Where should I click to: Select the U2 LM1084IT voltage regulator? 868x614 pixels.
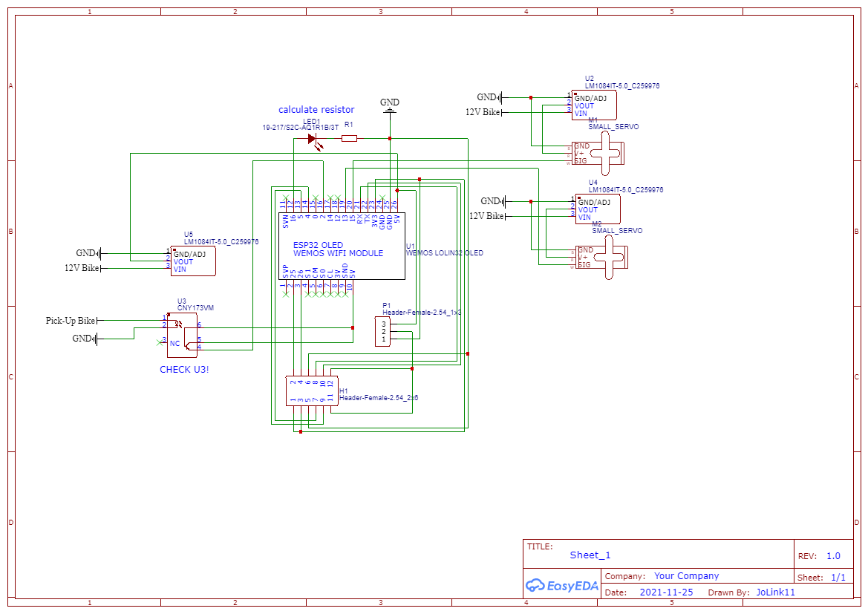[593, 105]
